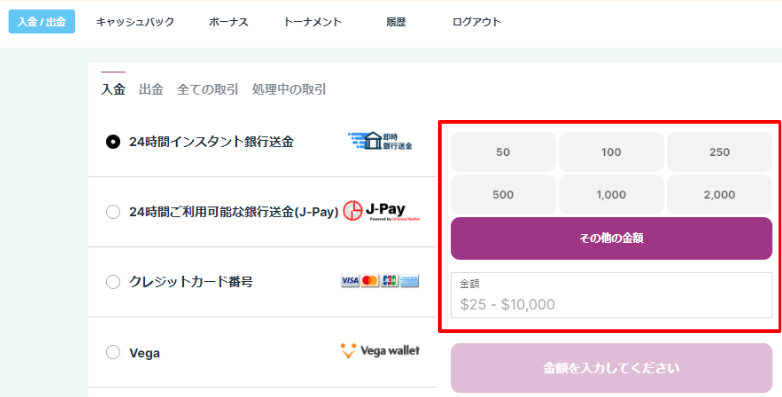782x397 pixels.
Task: Choose the 50 preset amount button
Action: point(503,152)
